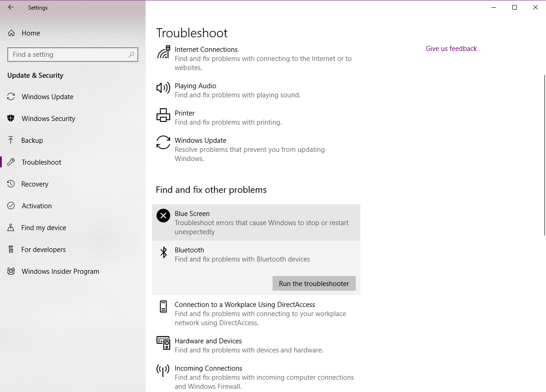Click the Printer icon
Image resolution: width=546 pixels, height=392 pixels.
point(163,115)
